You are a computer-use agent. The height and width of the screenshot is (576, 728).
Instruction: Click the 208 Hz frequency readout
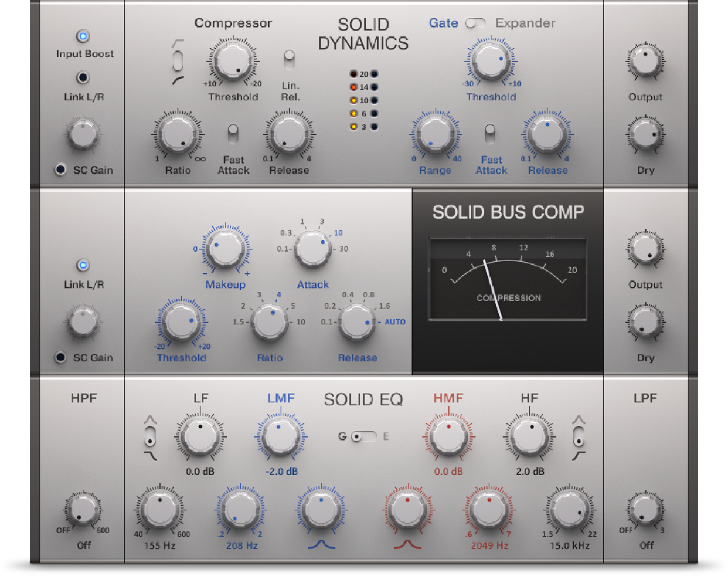[242, 545]
